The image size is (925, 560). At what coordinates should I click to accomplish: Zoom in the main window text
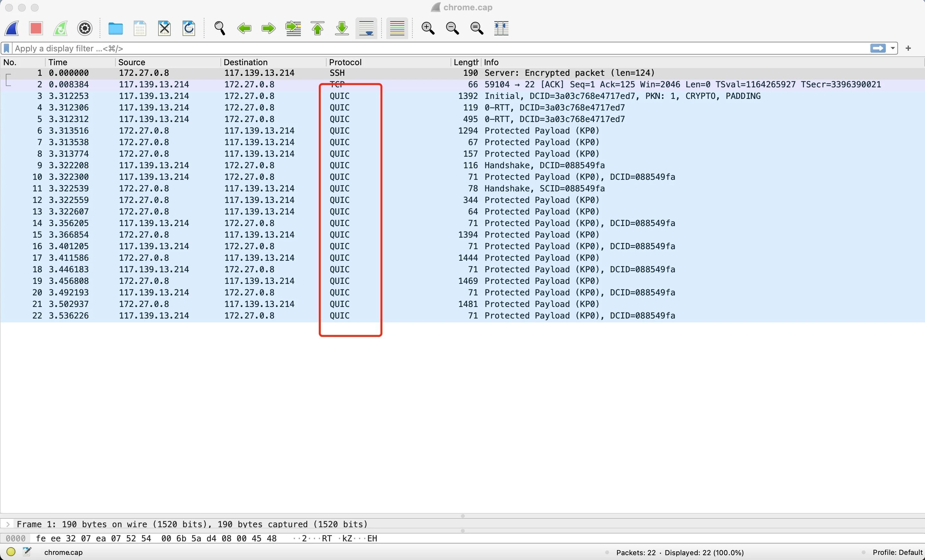428,28
